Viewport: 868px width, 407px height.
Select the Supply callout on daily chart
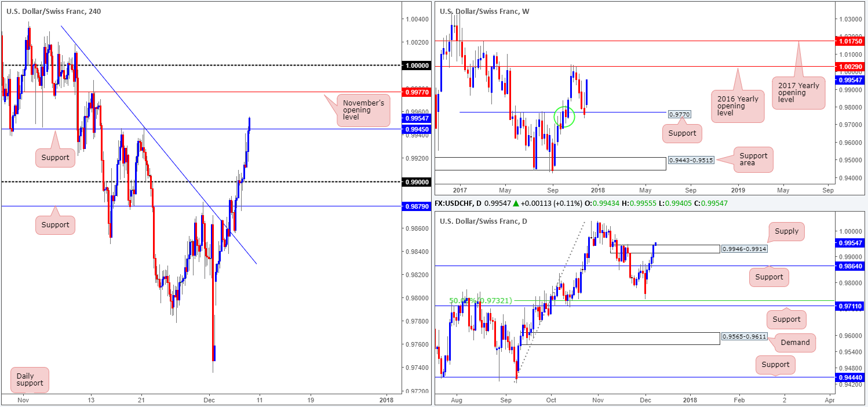click(787, 231)
